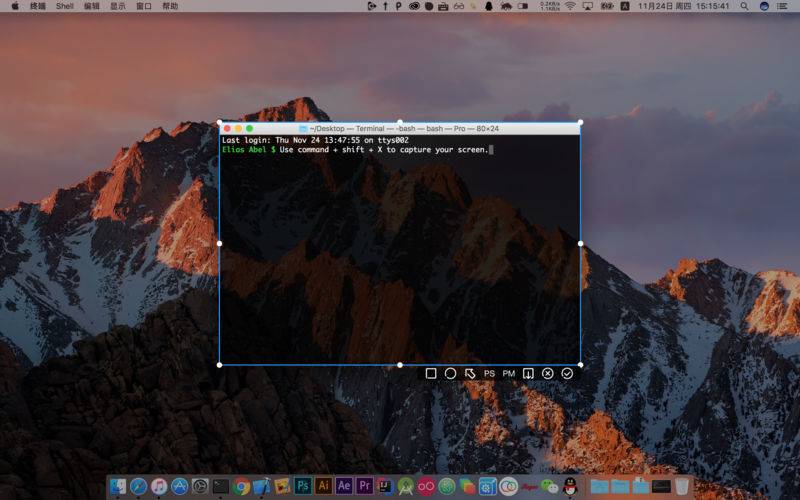Image resolution: width=800 pixels, height=500 pixels.
Task: Select the ellipse annotation tool
Action: coord(450,373)
